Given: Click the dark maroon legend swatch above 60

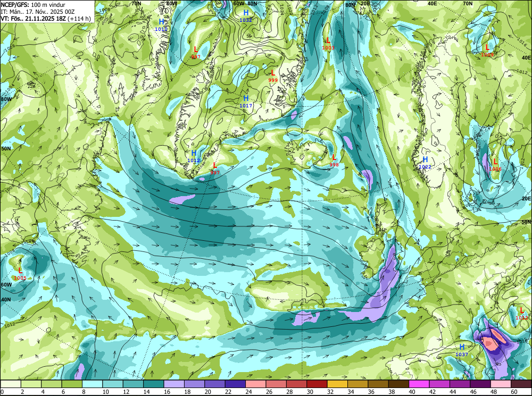Looking at the screenshot, I should coord(521,384).
